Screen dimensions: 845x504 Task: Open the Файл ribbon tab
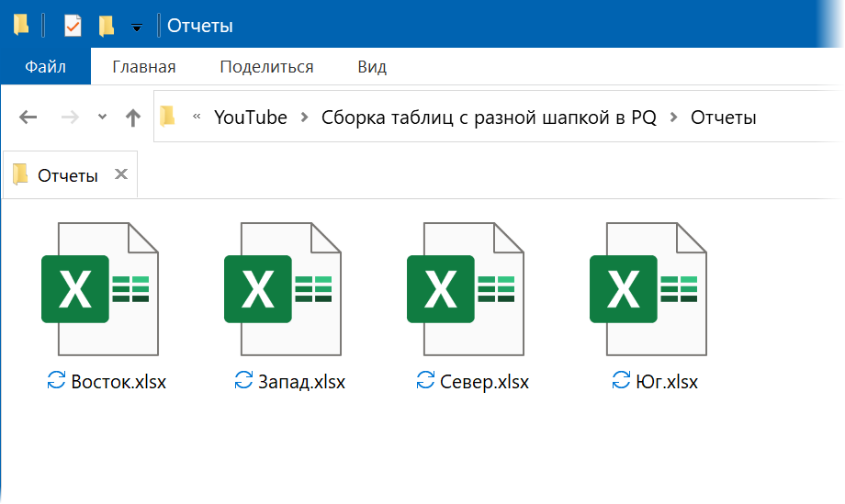[x=46, y=66]
